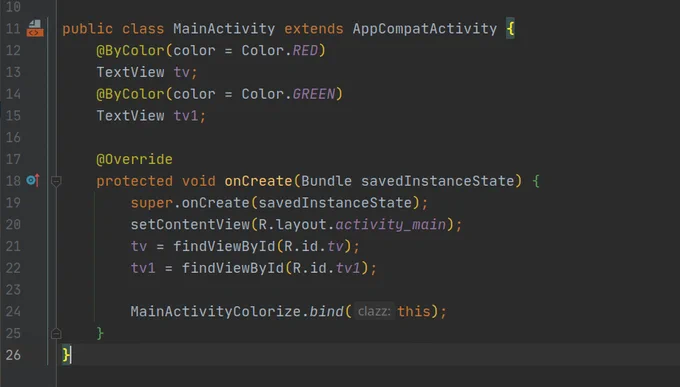Collapse the onCreate method fold marker on line 18
680x387 pixels.
(x=56, y=181)
